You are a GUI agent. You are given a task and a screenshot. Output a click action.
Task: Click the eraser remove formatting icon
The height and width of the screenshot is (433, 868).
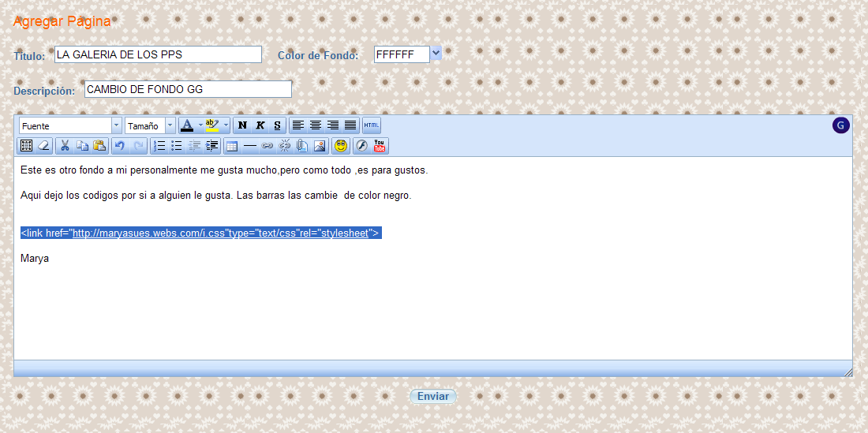tap(43, 146)
